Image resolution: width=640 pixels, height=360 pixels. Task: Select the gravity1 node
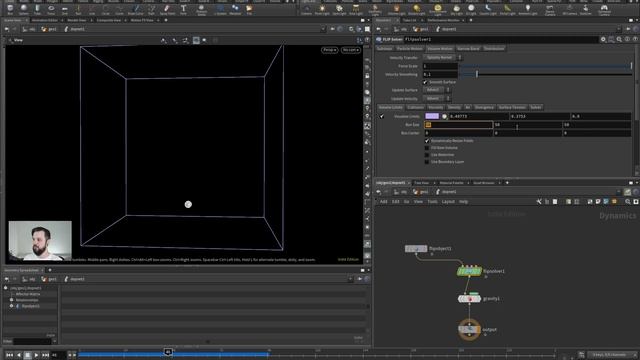click(x=469, y=299)
